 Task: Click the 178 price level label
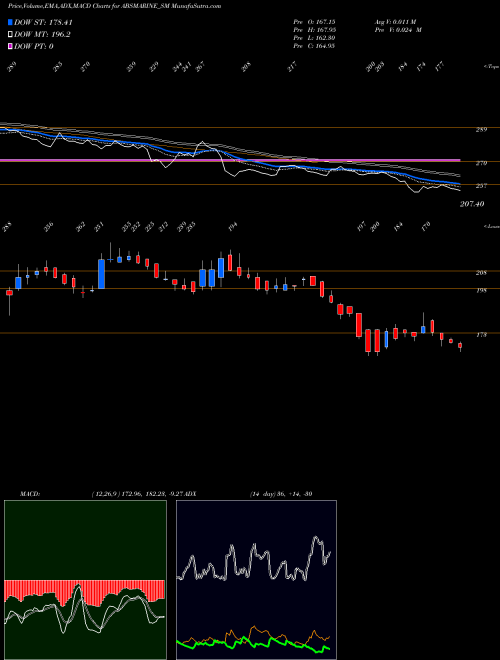click(x=482, y=335)
